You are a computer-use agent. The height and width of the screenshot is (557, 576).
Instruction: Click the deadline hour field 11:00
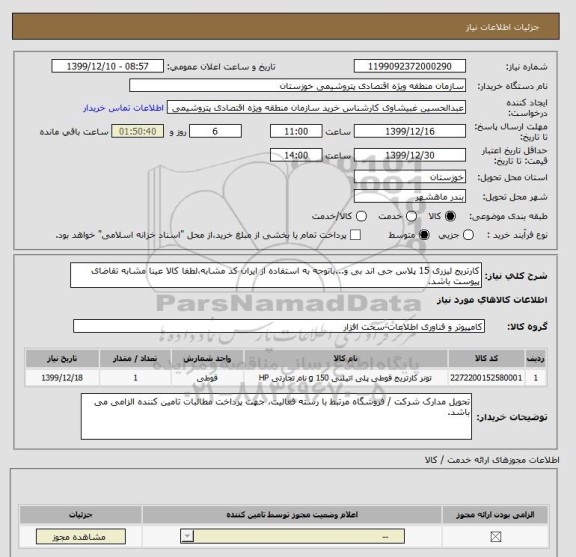pos(296,132)
